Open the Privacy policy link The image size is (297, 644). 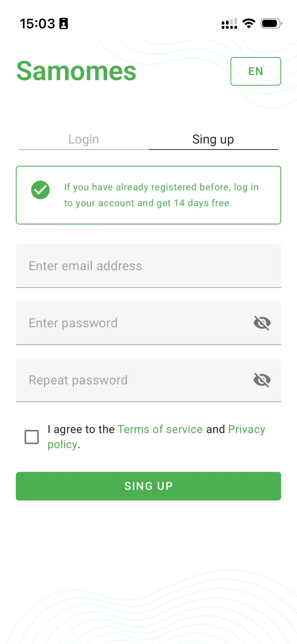pos(247,429)
